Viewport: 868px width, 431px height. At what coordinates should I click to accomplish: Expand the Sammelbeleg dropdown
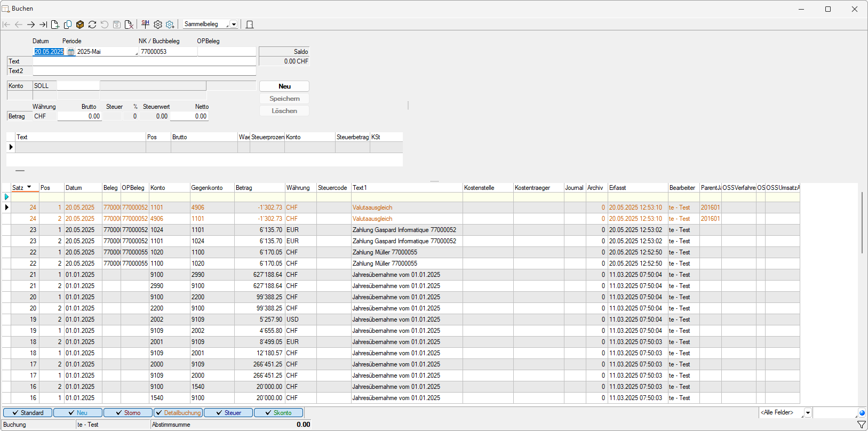click(234, 25)
